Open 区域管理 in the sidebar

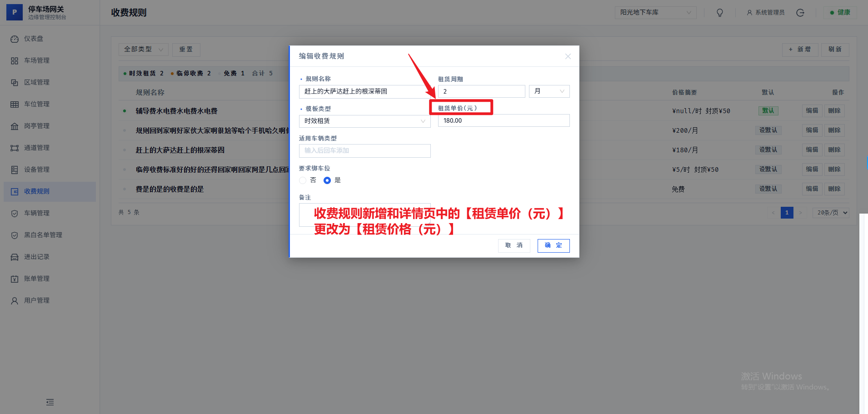[x=36, y=82]
